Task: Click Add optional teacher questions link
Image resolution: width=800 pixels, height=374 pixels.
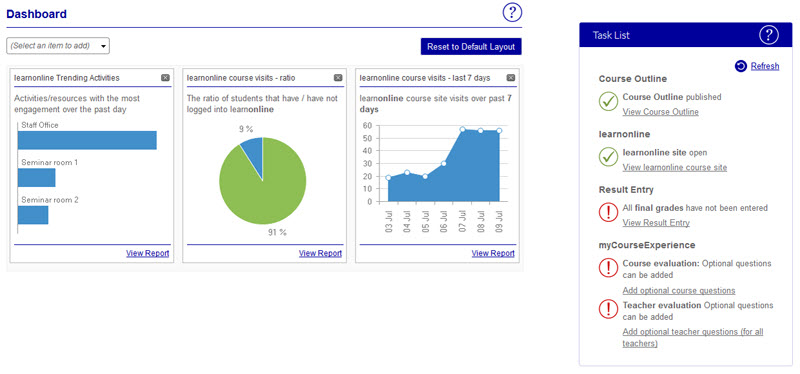Action: 693,338
